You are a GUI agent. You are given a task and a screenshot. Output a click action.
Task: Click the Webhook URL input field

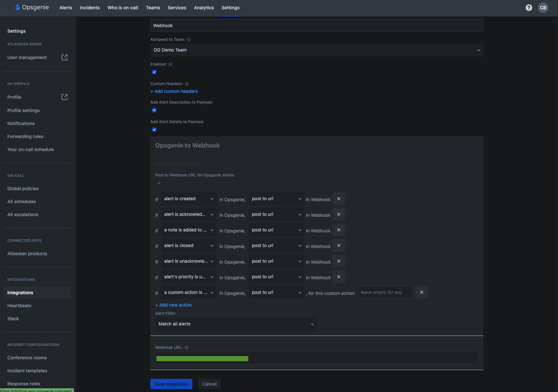(x=317, y=358)
